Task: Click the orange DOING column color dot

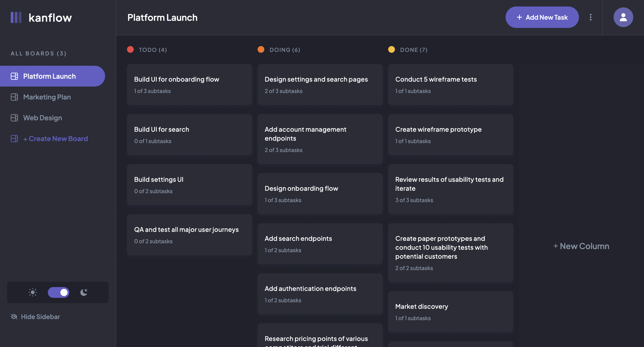Action: pyautogui.click(x=261, y=49)
